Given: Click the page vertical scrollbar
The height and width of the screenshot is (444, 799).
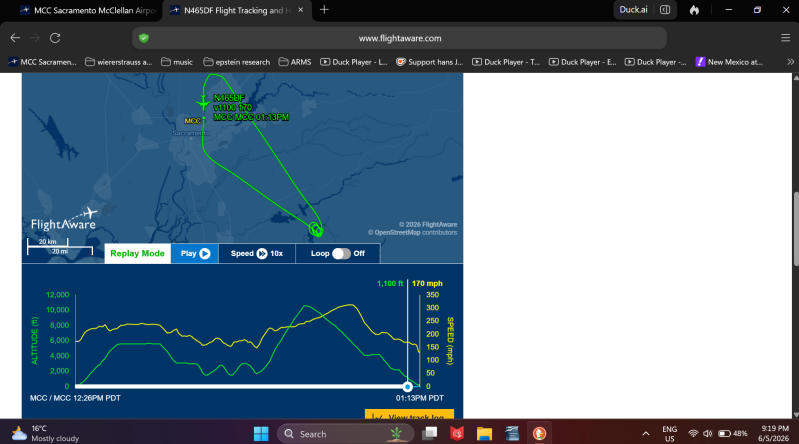Looking at the screenshot, I should [x=795, y=228].
